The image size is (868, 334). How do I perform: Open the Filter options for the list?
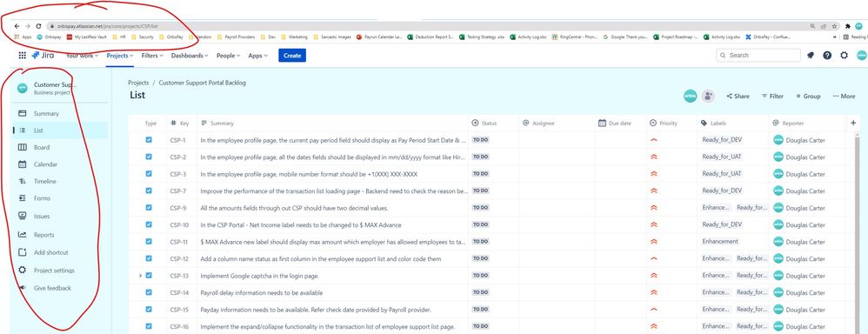pyautogui.click(x=773, y=97)
